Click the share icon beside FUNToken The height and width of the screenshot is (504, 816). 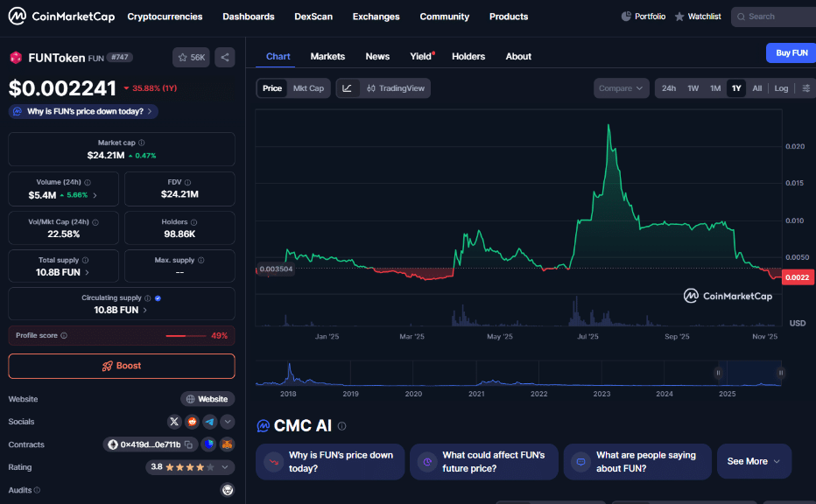pos(224,58)
